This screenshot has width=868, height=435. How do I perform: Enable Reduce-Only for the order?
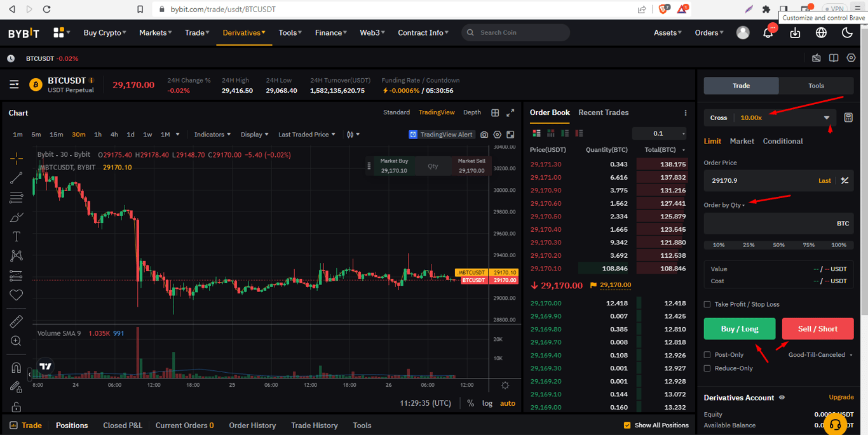pos(707,368)
